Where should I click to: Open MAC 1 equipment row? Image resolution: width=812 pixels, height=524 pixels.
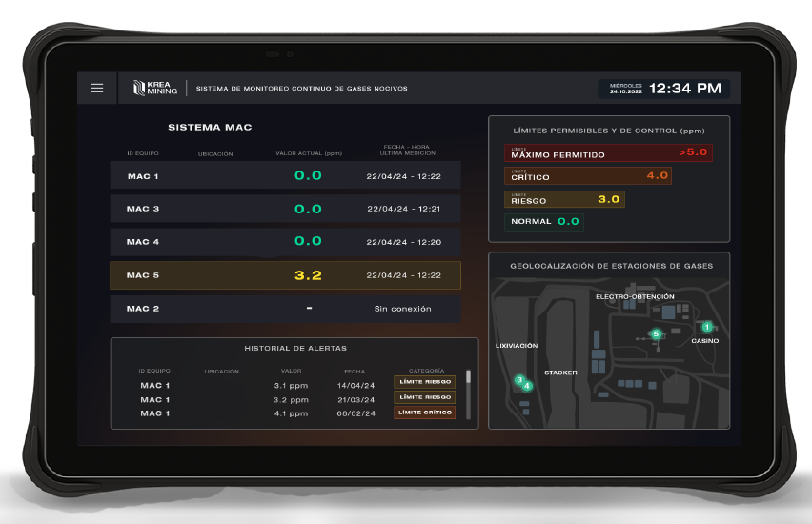point(285,175)
